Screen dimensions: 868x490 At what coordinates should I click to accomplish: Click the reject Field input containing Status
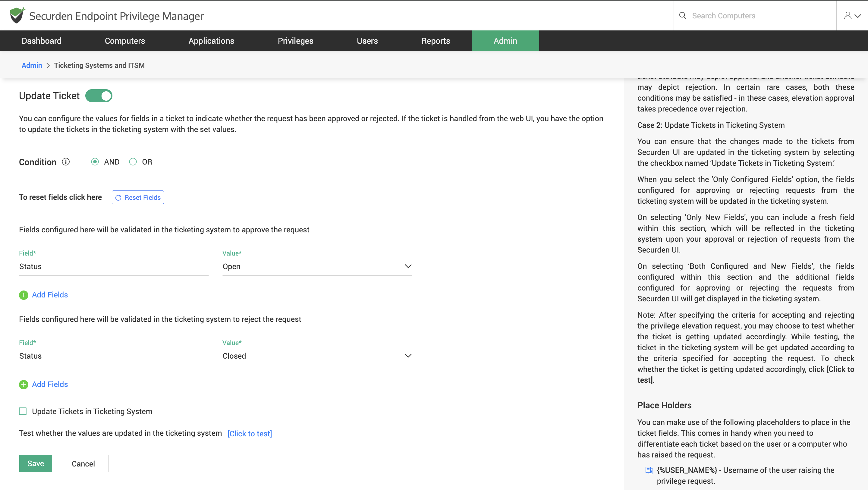point(114,356)
